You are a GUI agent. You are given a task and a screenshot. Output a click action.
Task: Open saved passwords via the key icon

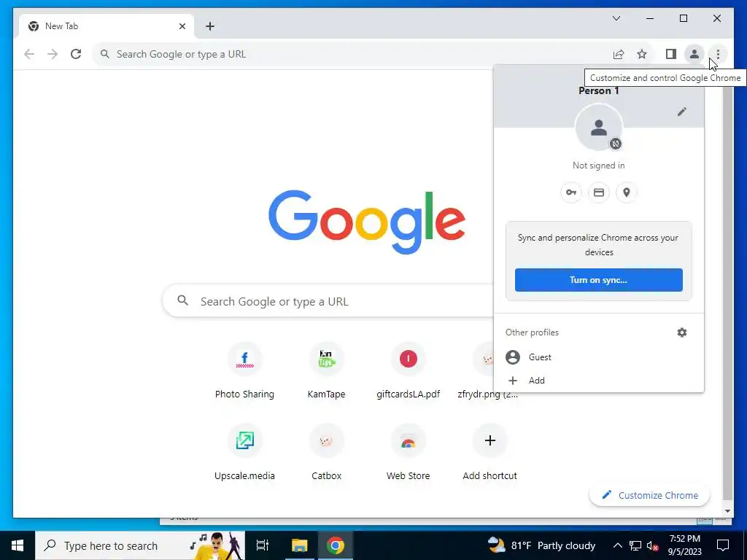[x=570, y=192]
